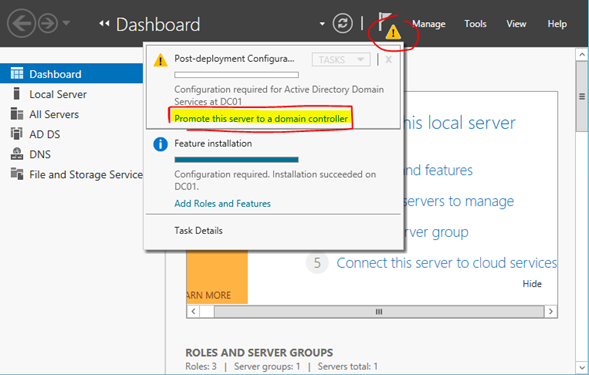The image size is (589, 375).
Task: Click the Dashboard grid icon in the sidebar
Action: click(17, 73)
